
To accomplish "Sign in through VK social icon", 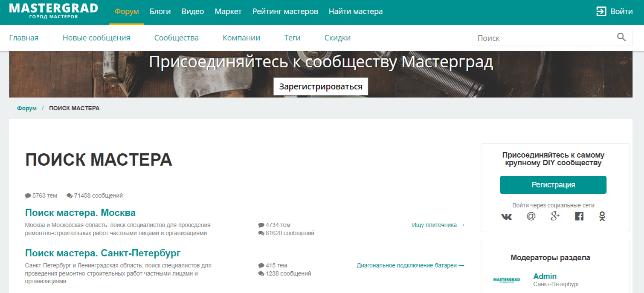I will click(x=506, y=217).
